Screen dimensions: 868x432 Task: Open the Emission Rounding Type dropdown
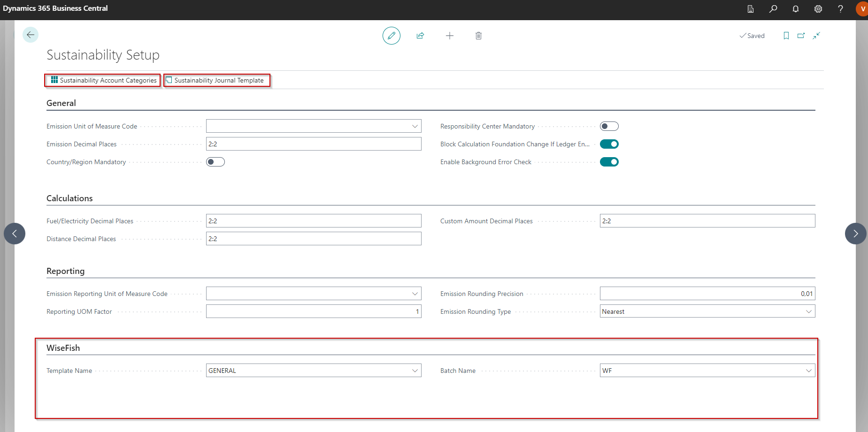(808, 311)
